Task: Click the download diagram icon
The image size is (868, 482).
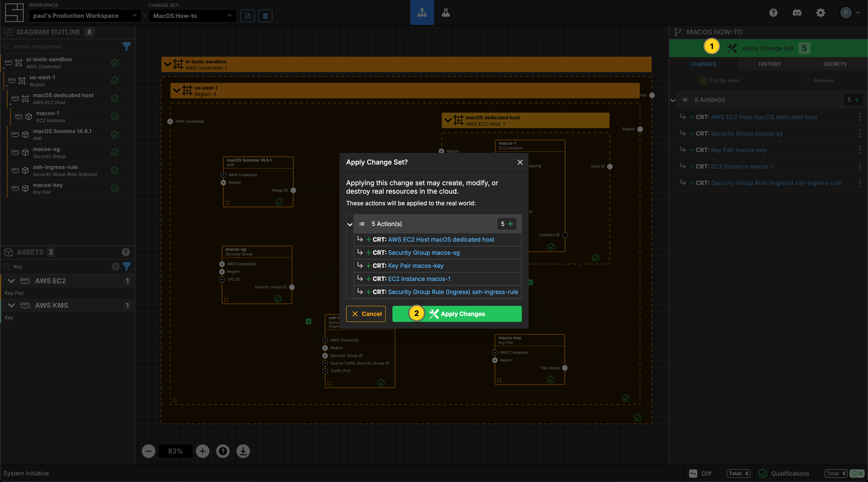Action: 243,451
